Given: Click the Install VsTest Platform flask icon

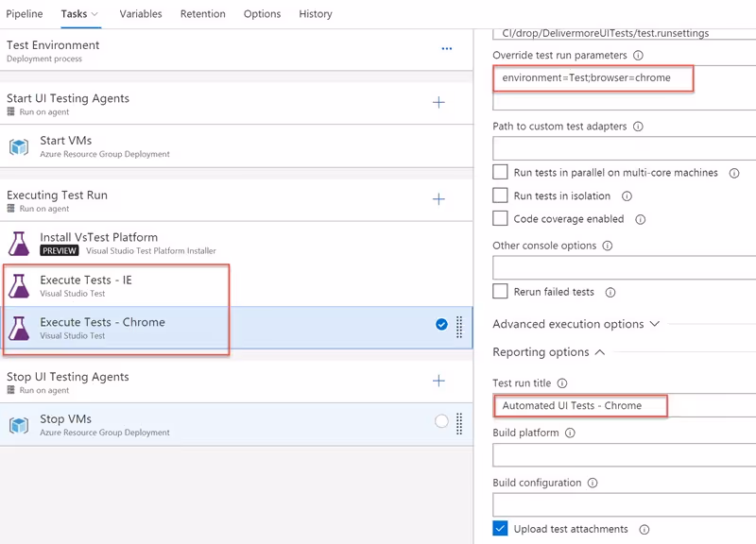Looking at the screenshot, I should 19,244.
